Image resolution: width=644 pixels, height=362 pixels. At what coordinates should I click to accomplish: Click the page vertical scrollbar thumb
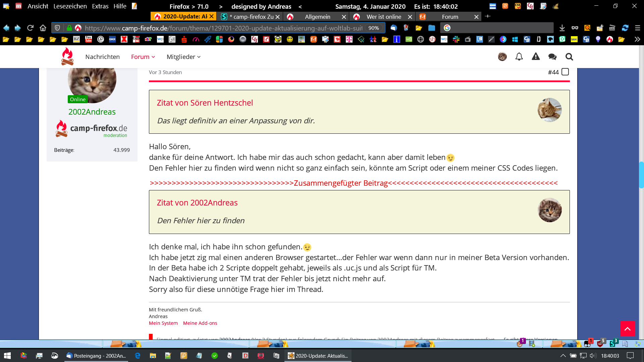(x=641, y=175)
